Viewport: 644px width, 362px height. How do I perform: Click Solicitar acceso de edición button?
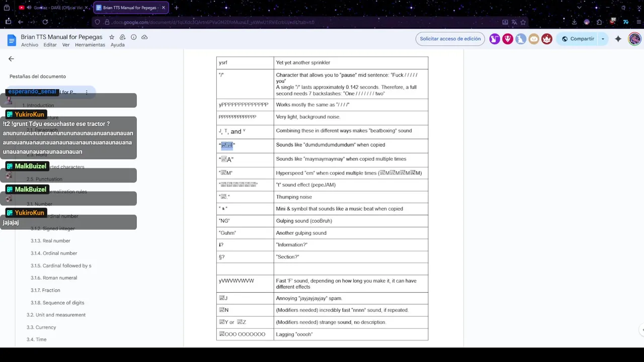tap(450, 39)
